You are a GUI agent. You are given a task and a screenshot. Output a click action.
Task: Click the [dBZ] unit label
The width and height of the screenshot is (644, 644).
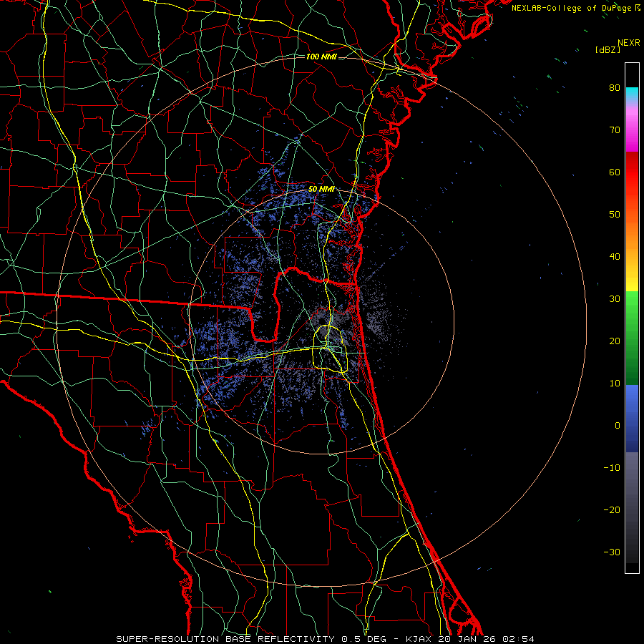point(608,50)
